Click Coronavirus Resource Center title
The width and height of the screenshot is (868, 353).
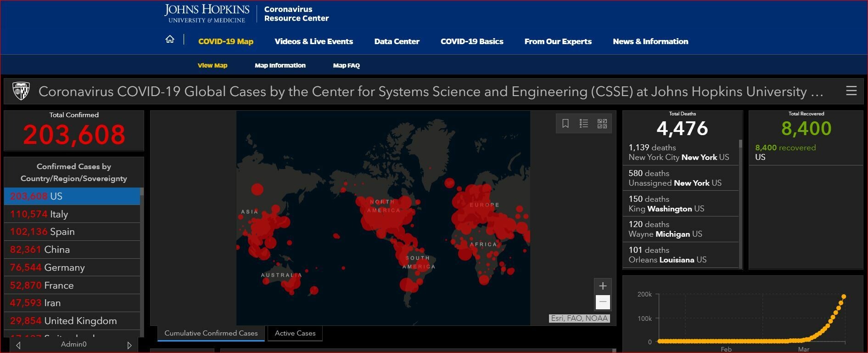[297, 14]
